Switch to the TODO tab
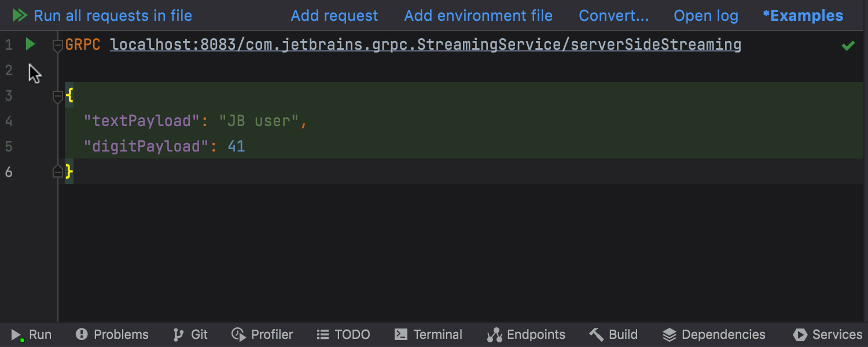This screenshot has height=347, width=868. [x=343, y=335]
